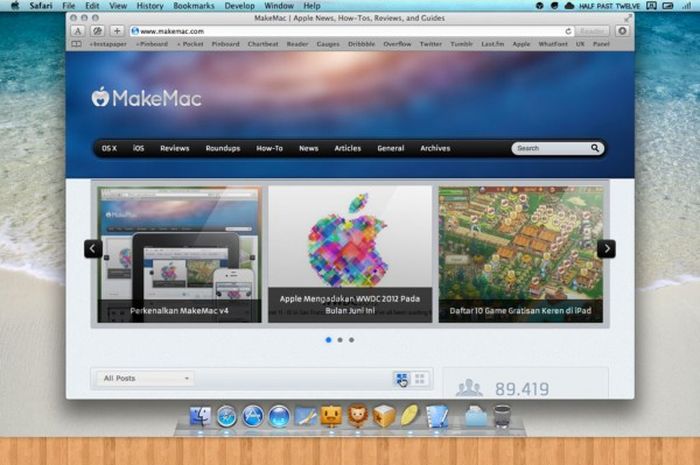The image size is (700, 465).
Task: Open the Pocket bookmark
Action: tap(190, 44)
